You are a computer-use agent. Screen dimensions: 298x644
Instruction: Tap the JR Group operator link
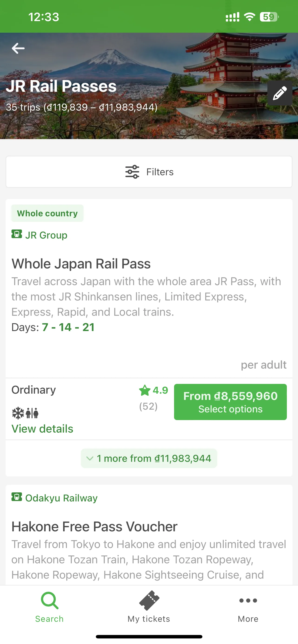click(x=46, y=235)
